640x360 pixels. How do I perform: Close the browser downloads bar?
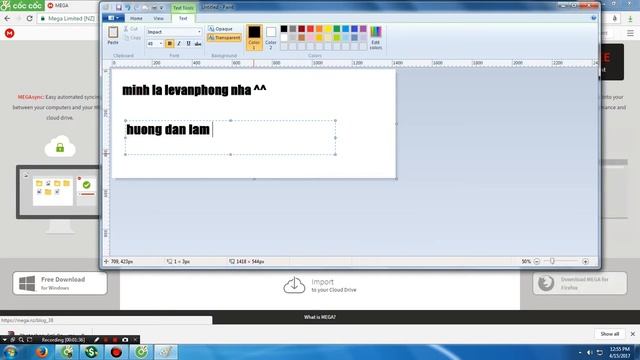[633, 334]
